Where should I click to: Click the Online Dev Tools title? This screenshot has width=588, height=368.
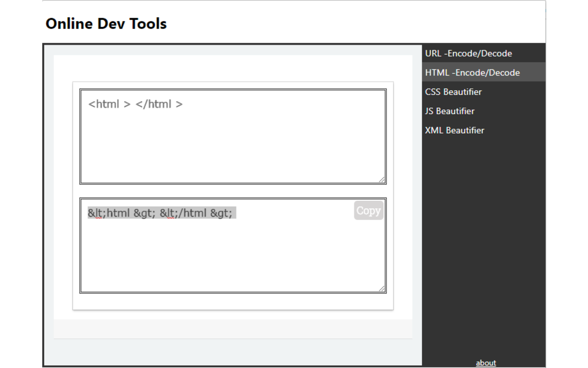106,23
